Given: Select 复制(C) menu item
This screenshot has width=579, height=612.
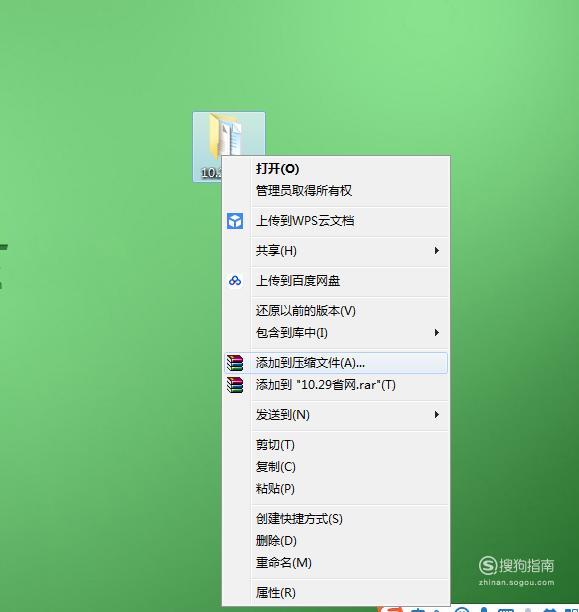Looking at the screenshot, I should tap(336, 466).
